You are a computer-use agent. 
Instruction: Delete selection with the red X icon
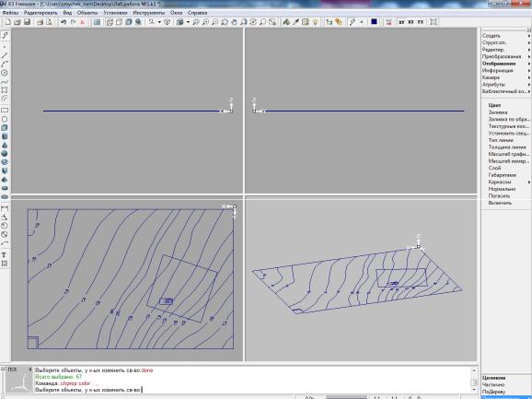tap(83, 22)
